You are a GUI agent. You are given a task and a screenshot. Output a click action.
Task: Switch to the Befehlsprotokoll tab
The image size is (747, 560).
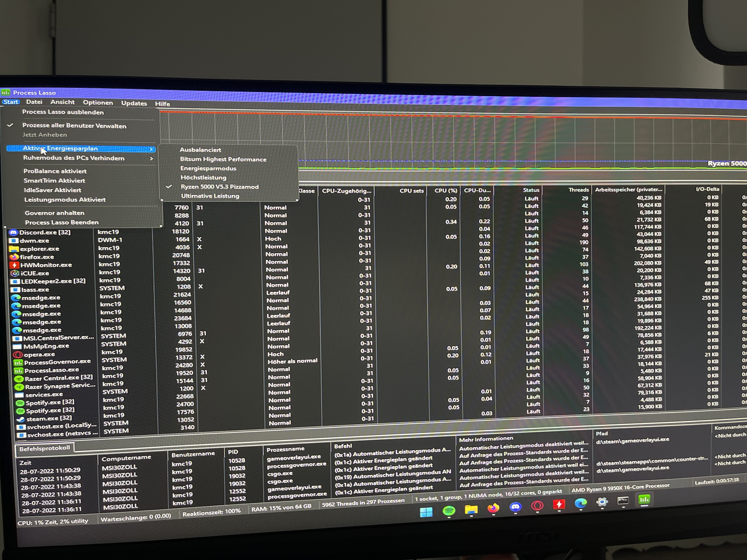tap(45, 448)
